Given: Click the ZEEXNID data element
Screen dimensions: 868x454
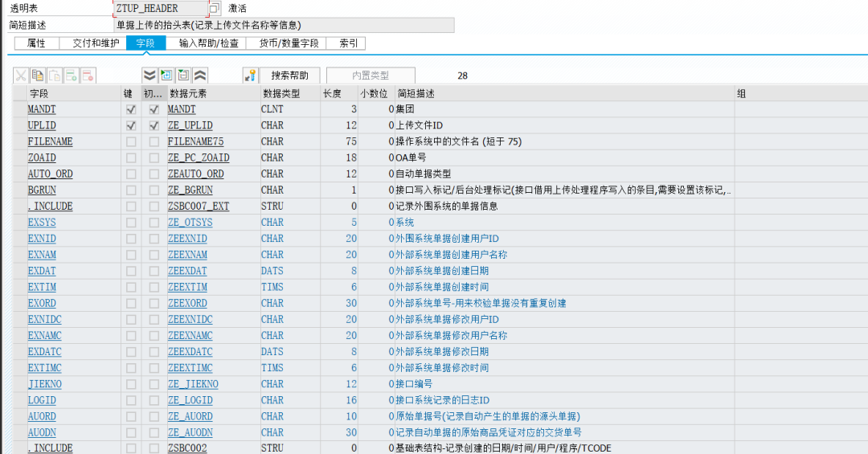Looking at the screenshot, I should [187, 239].
